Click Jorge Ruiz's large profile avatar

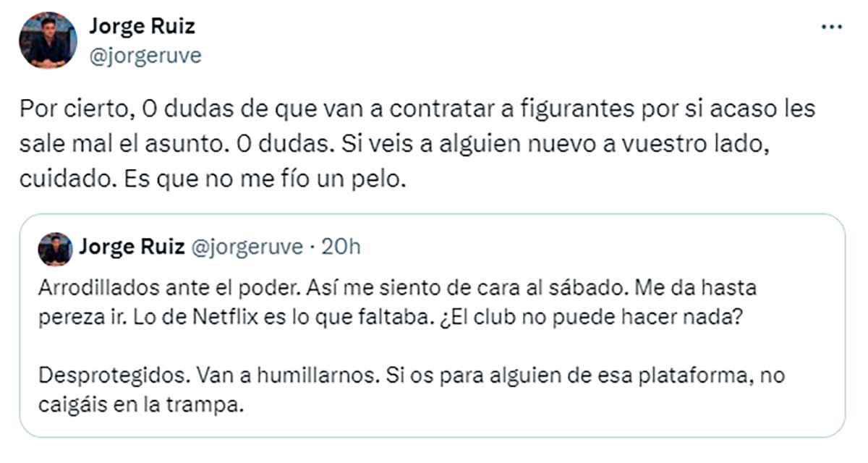tap(48, 41)
